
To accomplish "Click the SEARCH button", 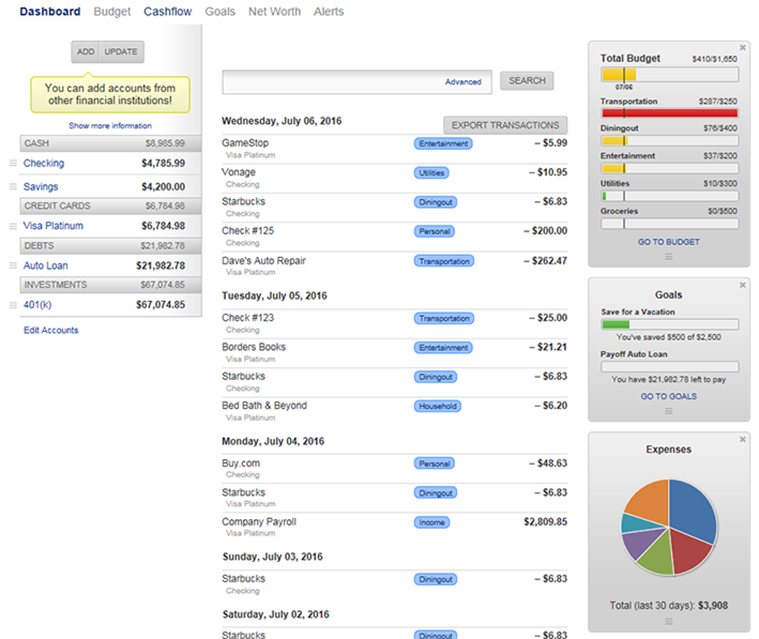I will pyautogui.click(x=527, y=81).
